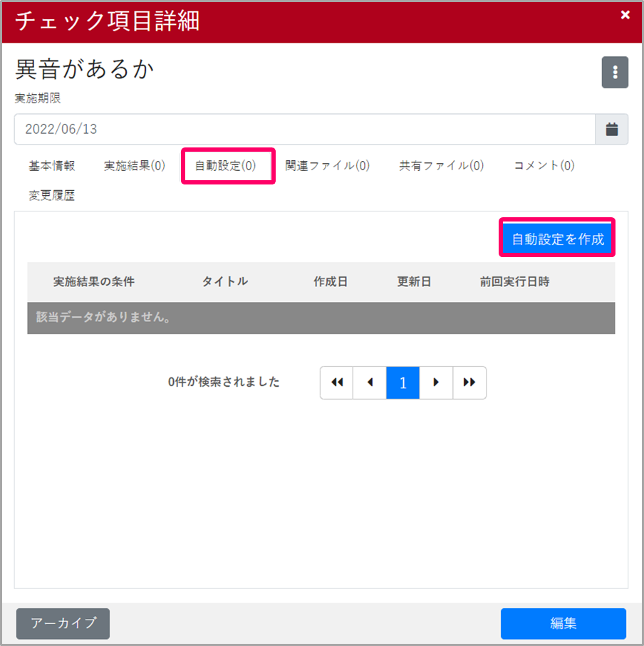Screen dimensions: 644x646
Task: View the コメント(0) tab
Action: tap(544, 166)
